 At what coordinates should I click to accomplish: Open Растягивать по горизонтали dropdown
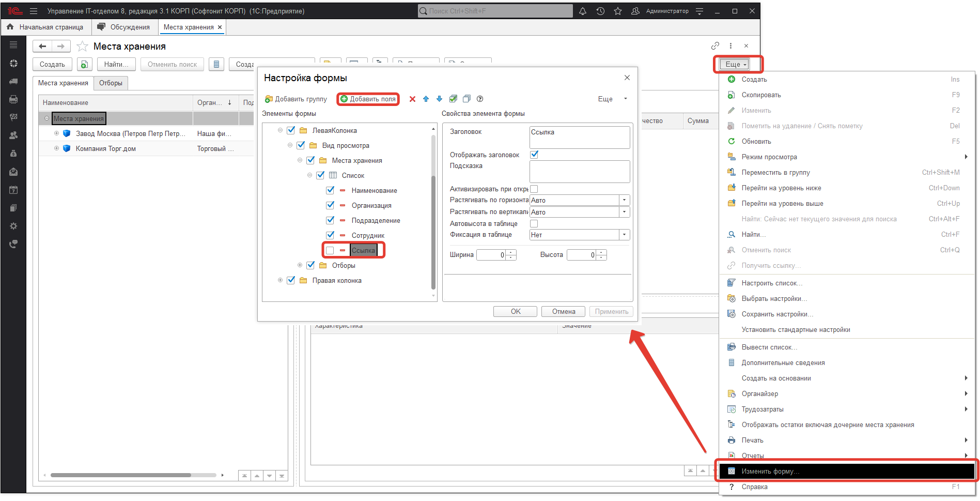pos(624,201)
